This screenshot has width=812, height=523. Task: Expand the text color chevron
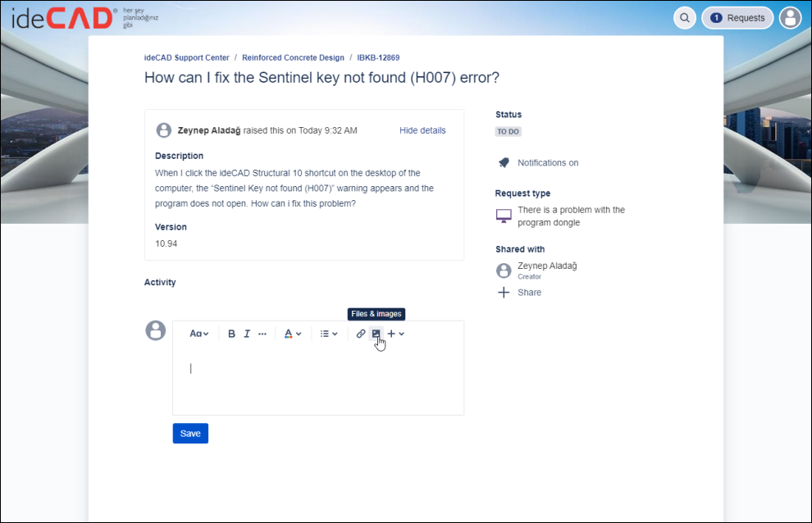tap(299, 334)
